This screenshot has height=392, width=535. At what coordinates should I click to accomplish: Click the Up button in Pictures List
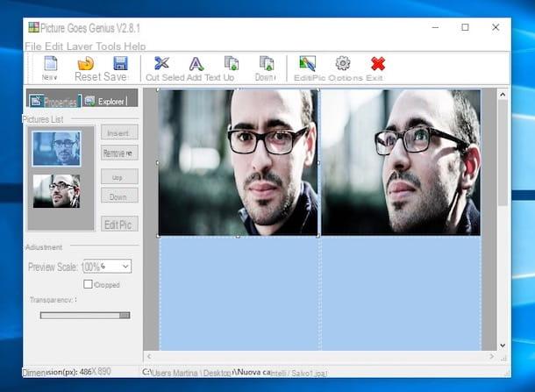coord(119,177)
